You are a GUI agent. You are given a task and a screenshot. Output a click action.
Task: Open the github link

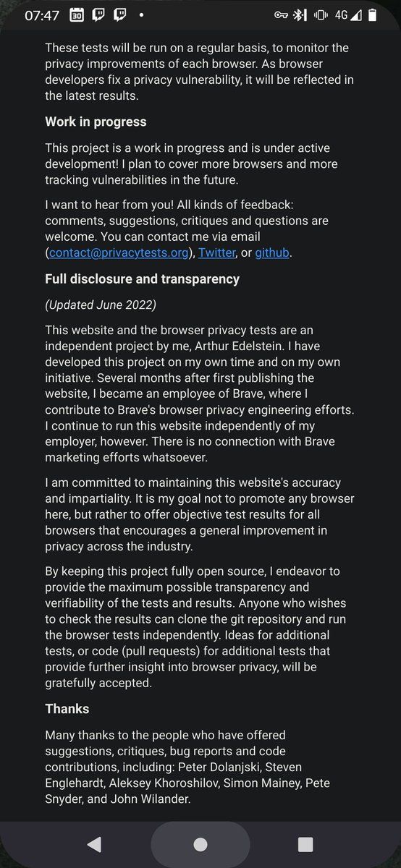[x=272, y=252]
